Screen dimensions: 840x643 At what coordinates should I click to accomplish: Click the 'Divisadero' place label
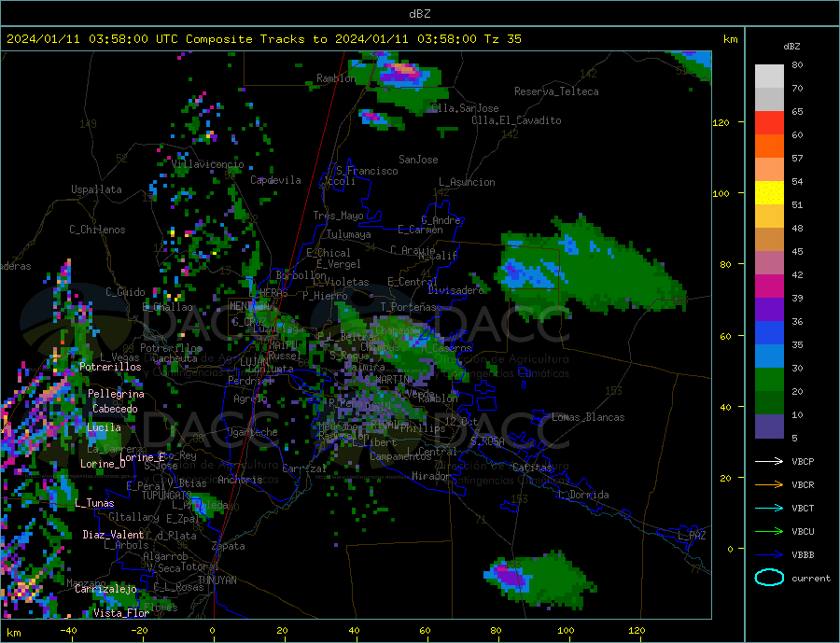455,290
